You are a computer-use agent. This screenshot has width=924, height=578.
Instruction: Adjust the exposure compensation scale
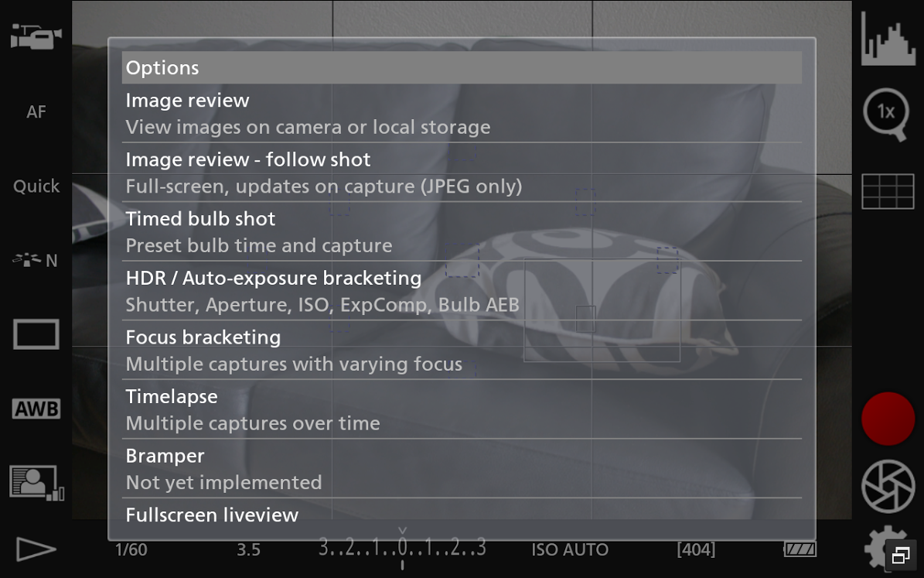402,549
